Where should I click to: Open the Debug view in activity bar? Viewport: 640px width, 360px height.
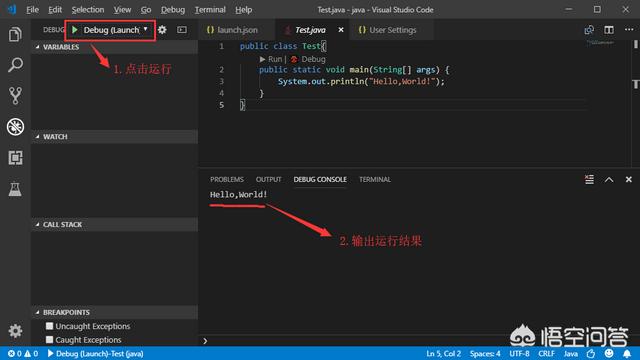[x=15, y=127]
